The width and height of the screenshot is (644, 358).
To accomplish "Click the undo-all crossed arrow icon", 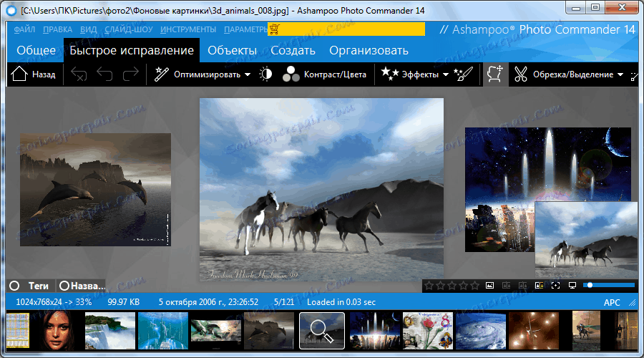I will [x=79, y=74].
